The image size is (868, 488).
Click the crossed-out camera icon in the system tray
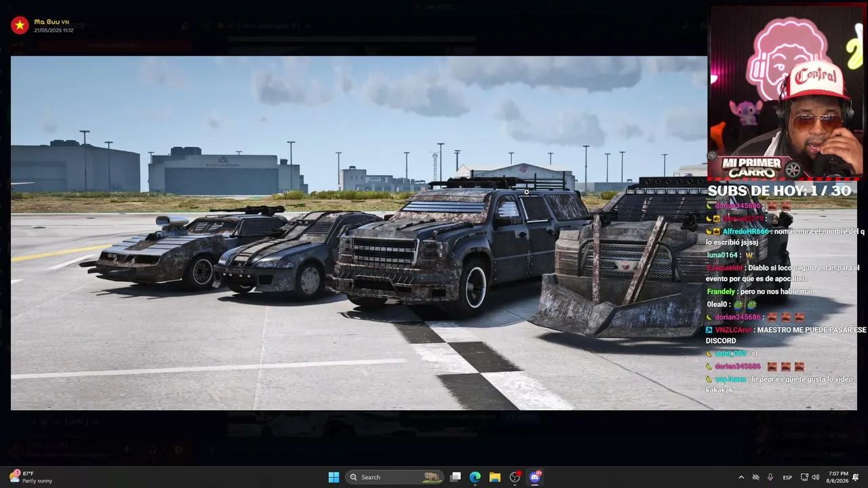pos(755,477)
